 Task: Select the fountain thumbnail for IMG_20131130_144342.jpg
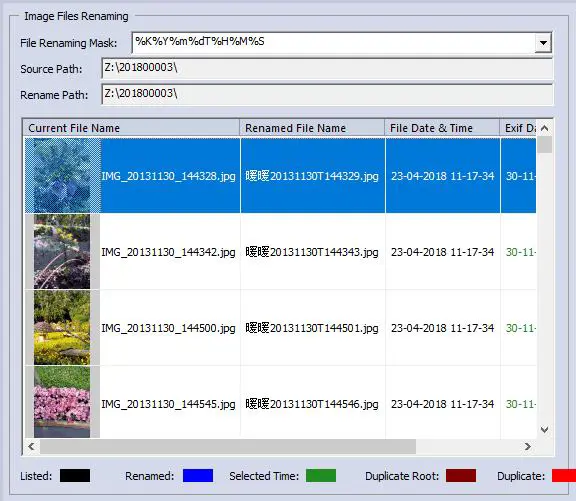(x=62, y=252)
